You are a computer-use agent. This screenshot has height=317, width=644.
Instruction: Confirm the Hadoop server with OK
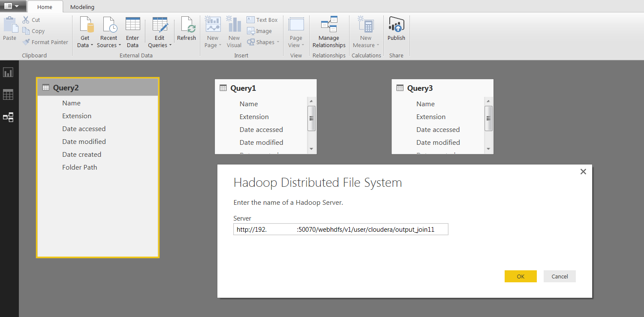(520, 276)
